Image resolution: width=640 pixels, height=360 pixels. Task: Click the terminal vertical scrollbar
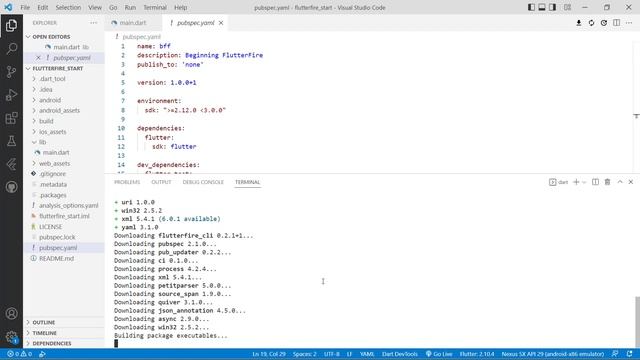pyautogui.click(x=637, y=322)
